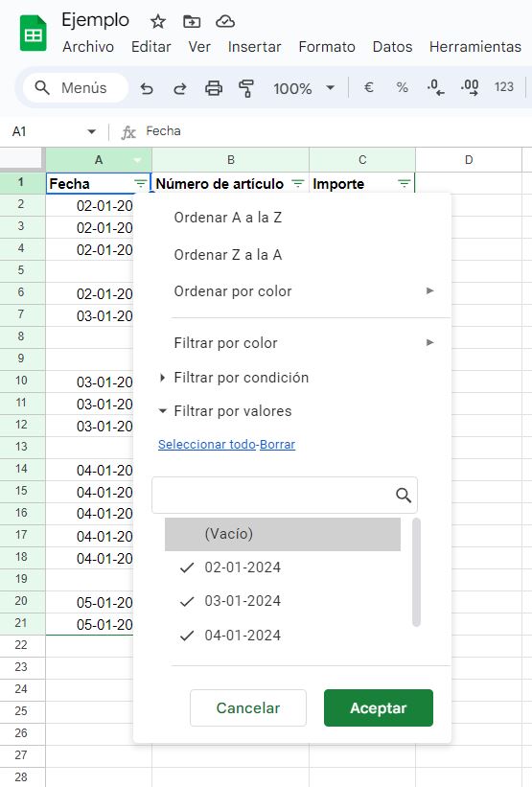Choose Ordenar A a la Z
Image resolution: width=532 pixels, height=787 pixels.
[x=228, y=218]
